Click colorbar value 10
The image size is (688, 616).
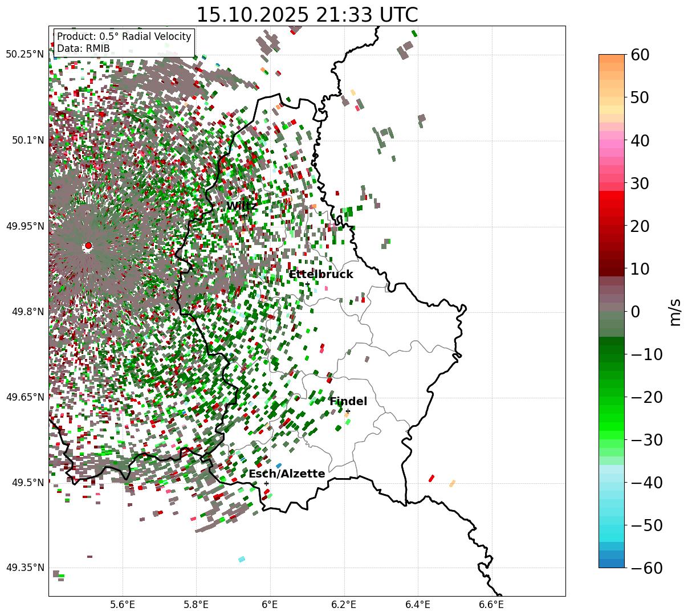tap(641, 268)
